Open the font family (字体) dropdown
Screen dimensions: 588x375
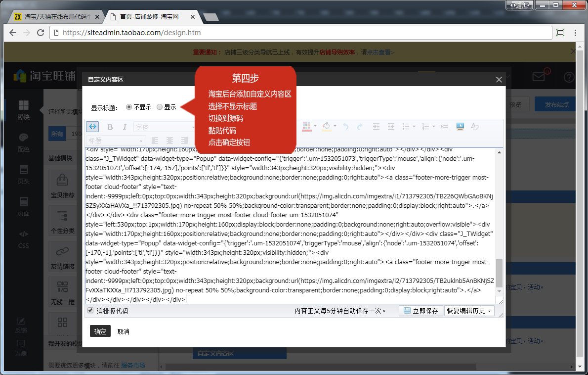(164, 127)
